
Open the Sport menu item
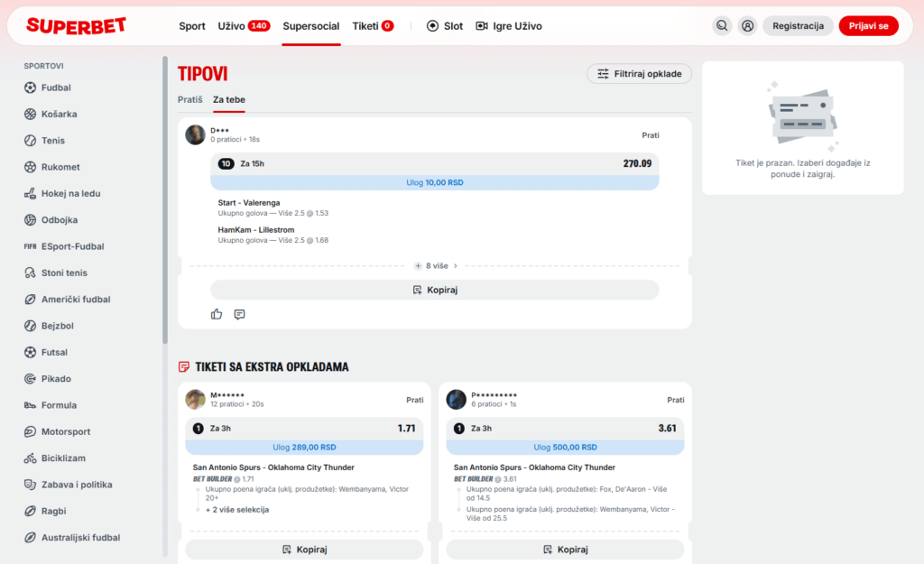pos(192,26)
